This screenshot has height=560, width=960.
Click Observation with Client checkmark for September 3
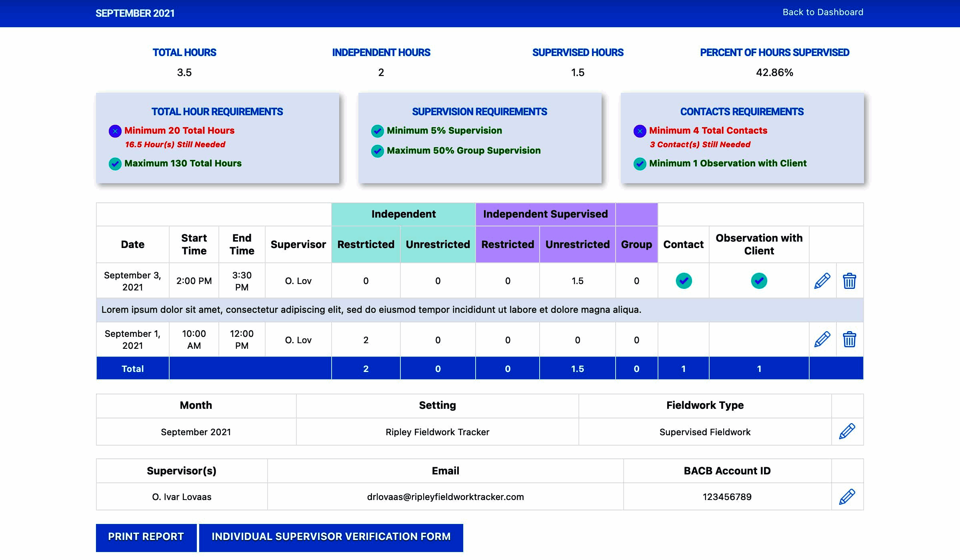point(759,281)
